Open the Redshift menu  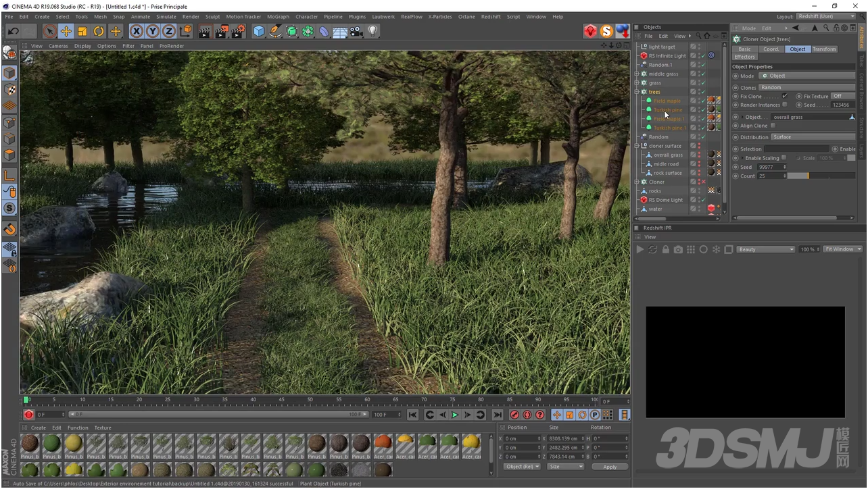tap(491, 16)
